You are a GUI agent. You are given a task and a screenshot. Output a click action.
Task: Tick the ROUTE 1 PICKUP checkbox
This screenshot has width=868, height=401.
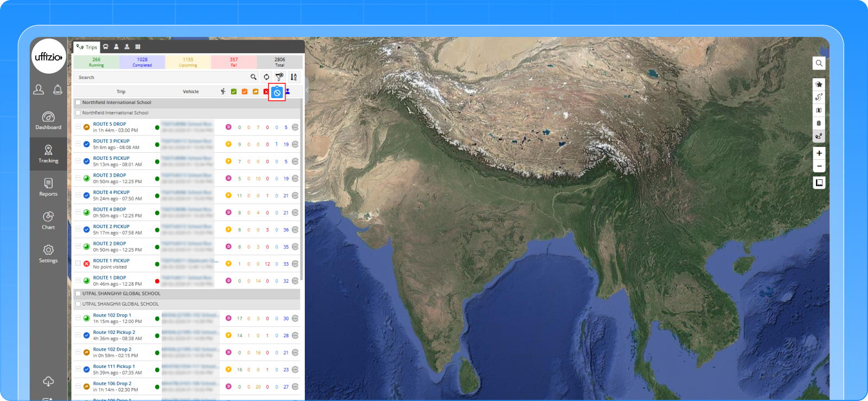(78, 263)
